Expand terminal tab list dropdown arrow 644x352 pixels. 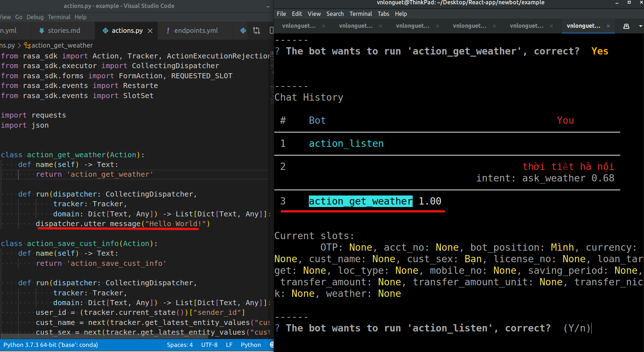(640, 26)
